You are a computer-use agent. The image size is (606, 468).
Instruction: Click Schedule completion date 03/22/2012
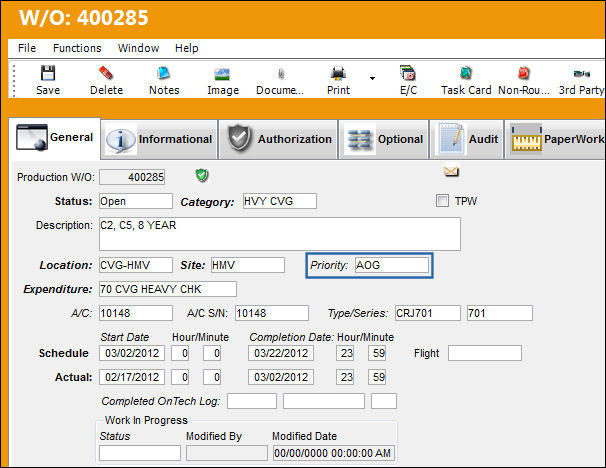(x=281, y=353)
